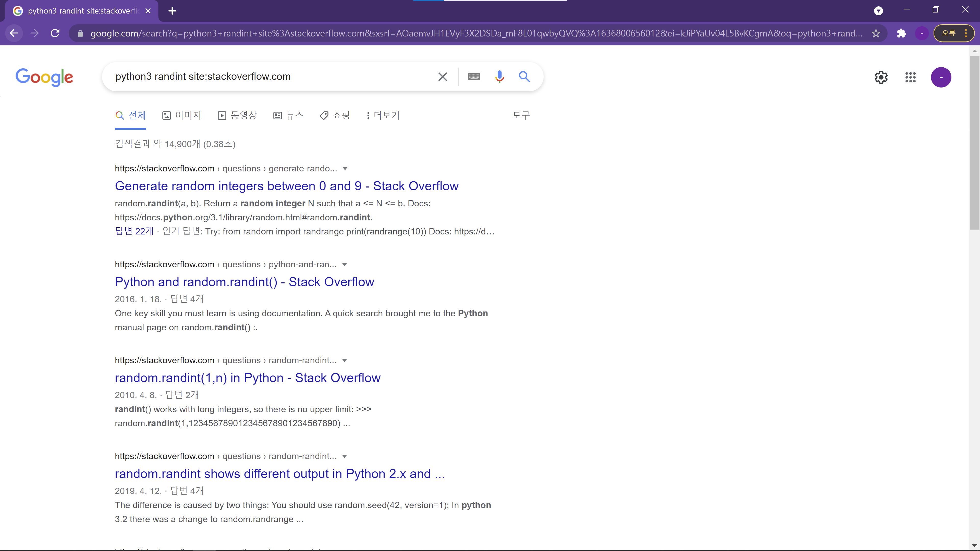Click the padlock site info icon
Image resolution: width=980 pixels, height=551 pixels.
tap(80, 33)
